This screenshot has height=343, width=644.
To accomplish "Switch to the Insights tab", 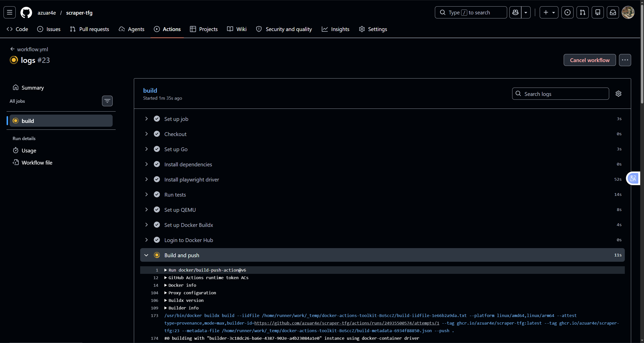I will 336,29.
